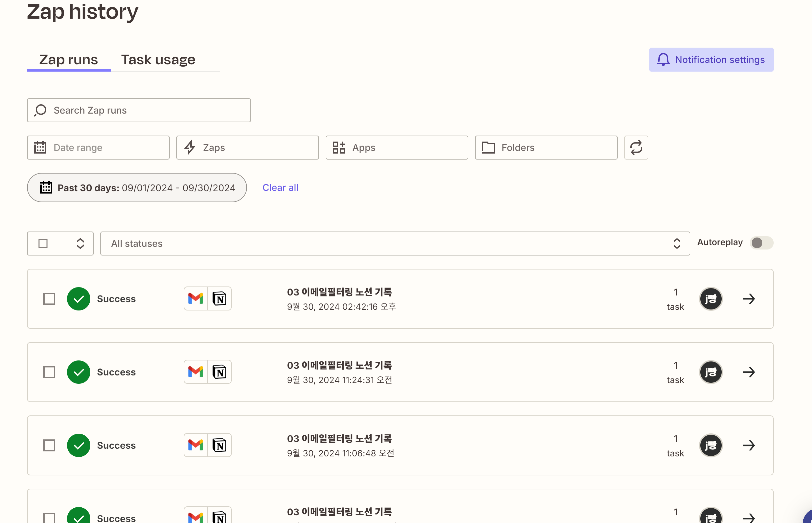
Task: Click the bell icon in Notification settings
Action: click(x=663, y=59)
